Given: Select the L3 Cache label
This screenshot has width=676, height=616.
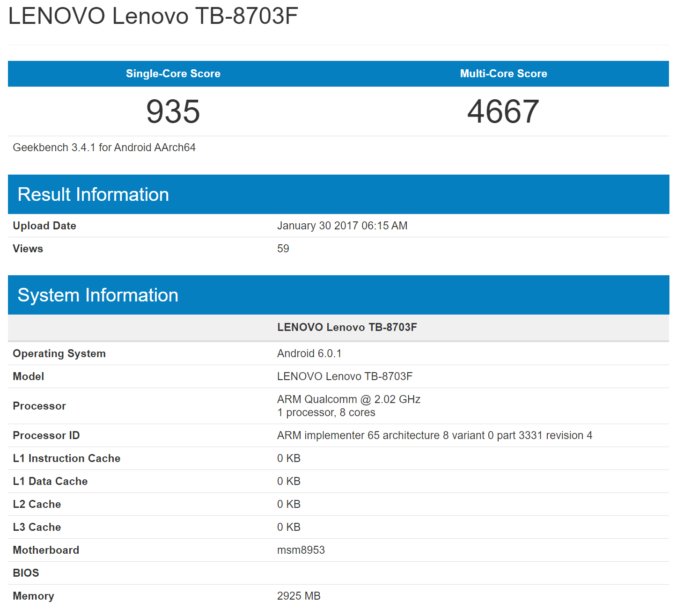Looking at the screenshot, I should pyautogui.click(x=37, y=527).
